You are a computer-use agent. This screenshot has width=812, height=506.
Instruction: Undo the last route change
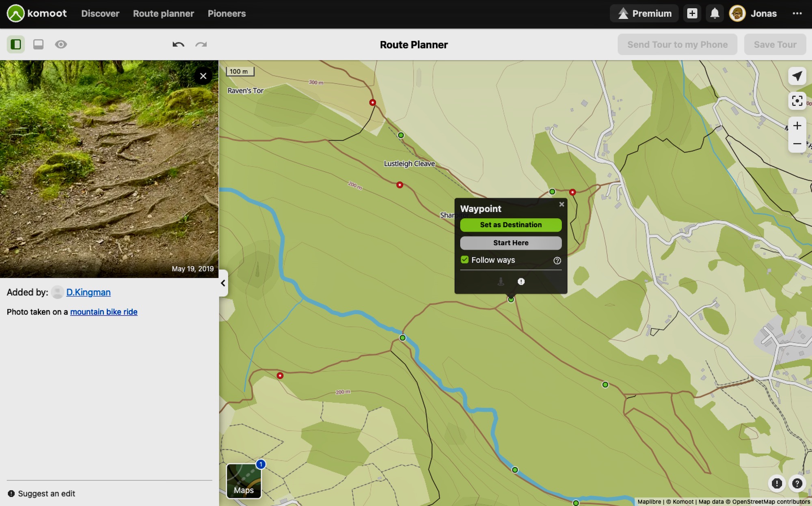click(178, 44)
